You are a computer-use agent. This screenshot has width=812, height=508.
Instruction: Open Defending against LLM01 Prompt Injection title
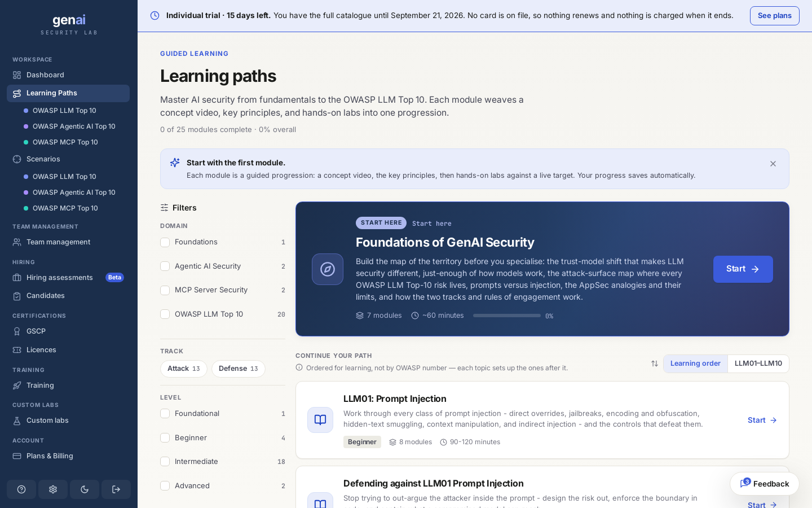coord(434,484)
